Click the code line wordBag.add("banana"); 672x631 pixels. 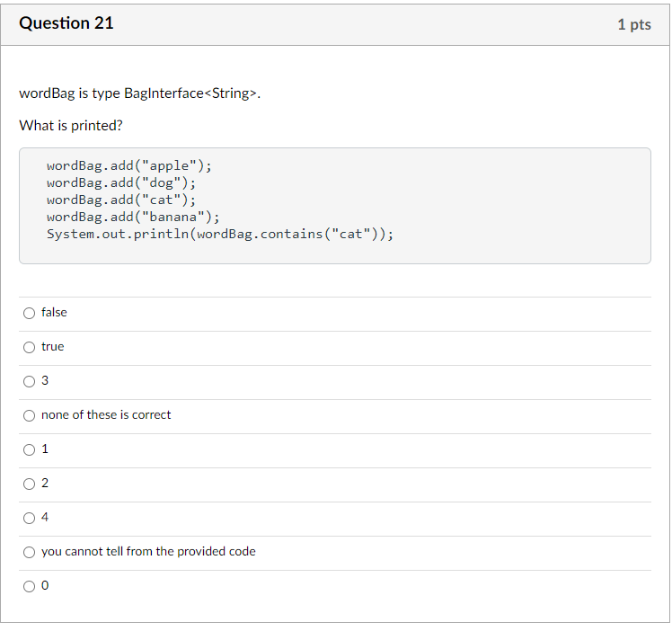tap(133, 217)
